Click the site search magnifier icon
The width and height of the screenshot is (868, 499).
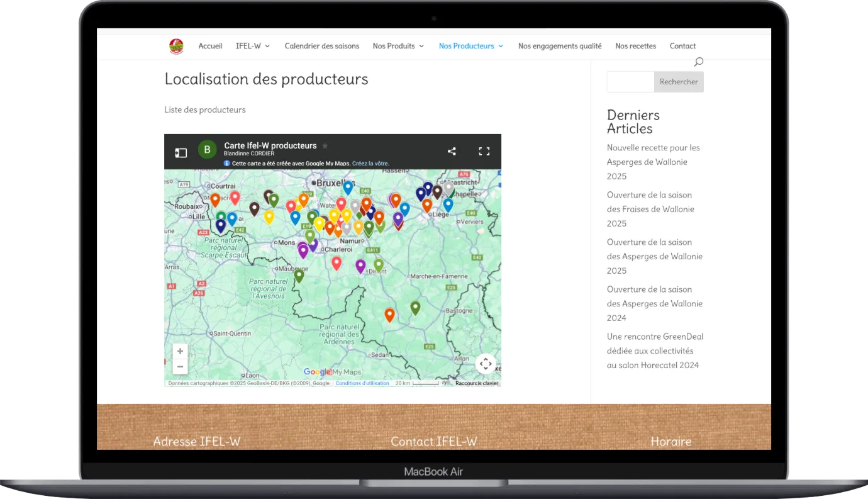pyautogui.click(x=698, y=62)
